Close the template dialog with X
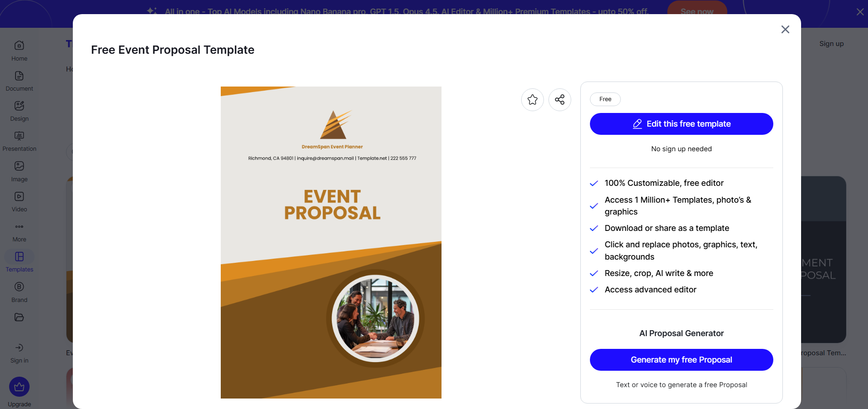Image resolution: width=868 pixels, height=409 pixels. [785, 30]
